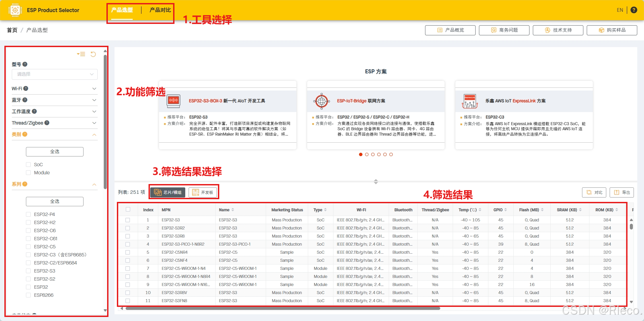This screenshot has width=644, height=321.
Task: Collapse the 类别 filter section
Action: [94, 135]
